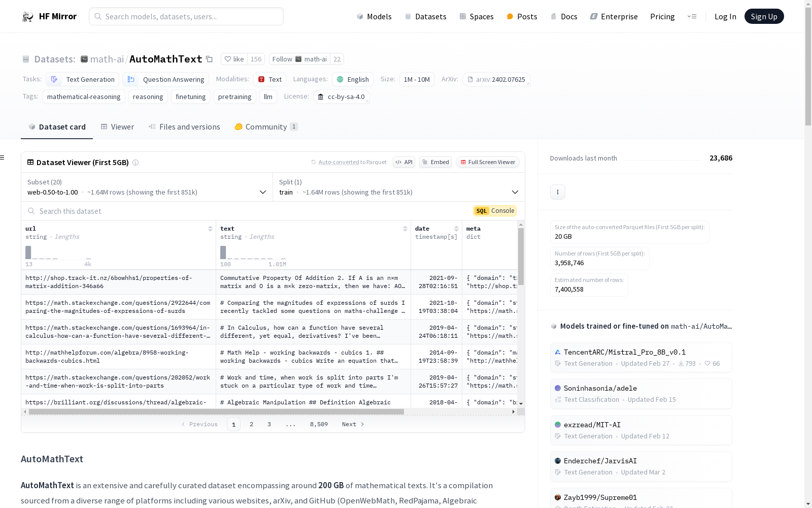Viewport: 812px width, 508px height.
Task: Focus the search models, datasets, users field
Action: pyautogui.click(x=186, y=16)
